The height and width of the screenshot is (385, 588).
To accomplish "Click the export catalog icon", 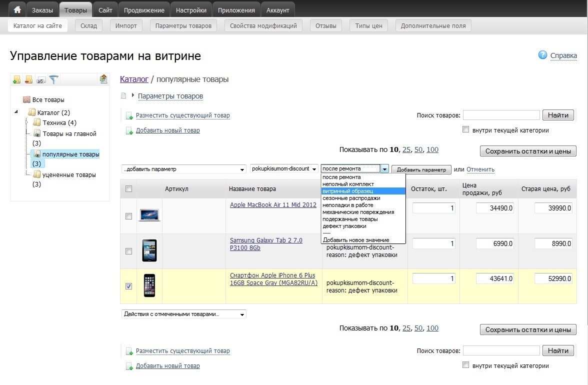I will tap(103, 78).
